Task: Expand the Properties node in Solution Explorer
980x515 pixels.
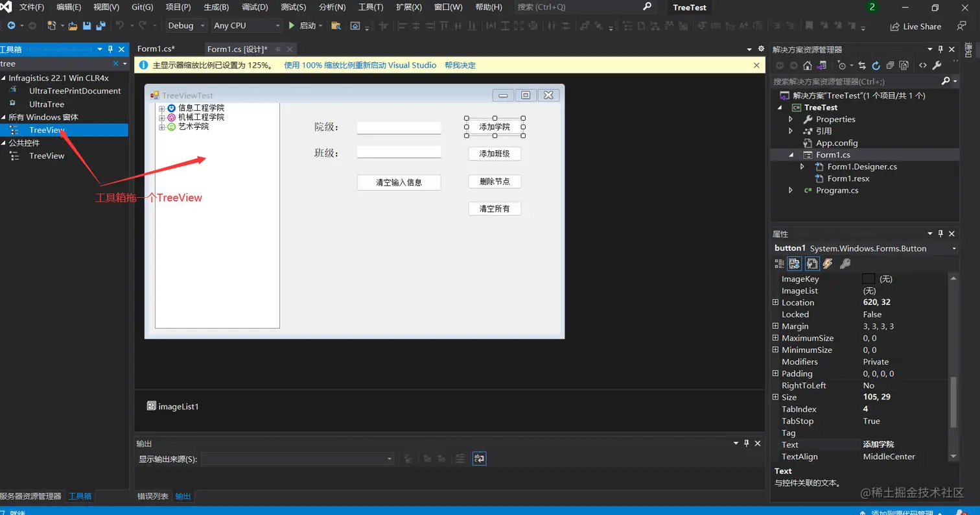Action: click(791, 119)
